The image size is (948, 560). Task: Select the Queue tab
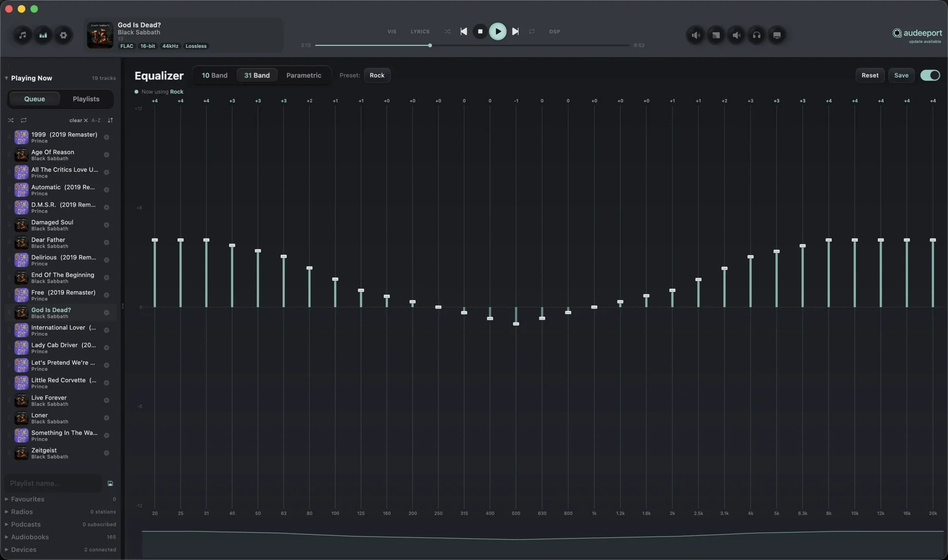point(34,99)
